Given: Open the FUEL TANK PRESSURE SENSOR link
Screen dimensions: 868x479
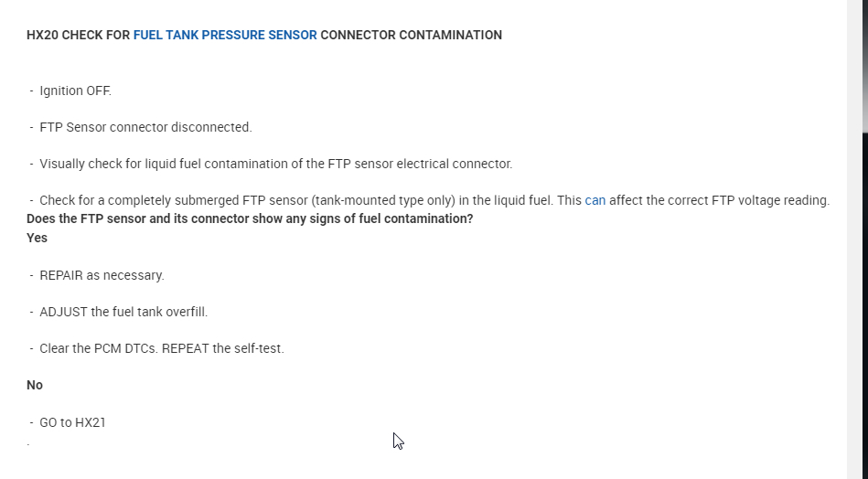Looking at the screenshot, I should point(225,36).
